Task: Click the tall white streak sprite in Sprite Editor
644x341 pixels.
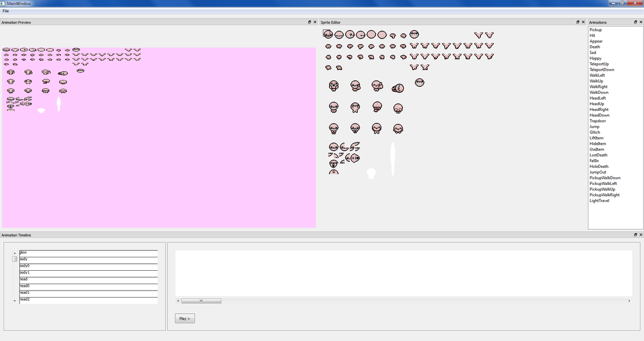Action: click(x=393, y=158)
